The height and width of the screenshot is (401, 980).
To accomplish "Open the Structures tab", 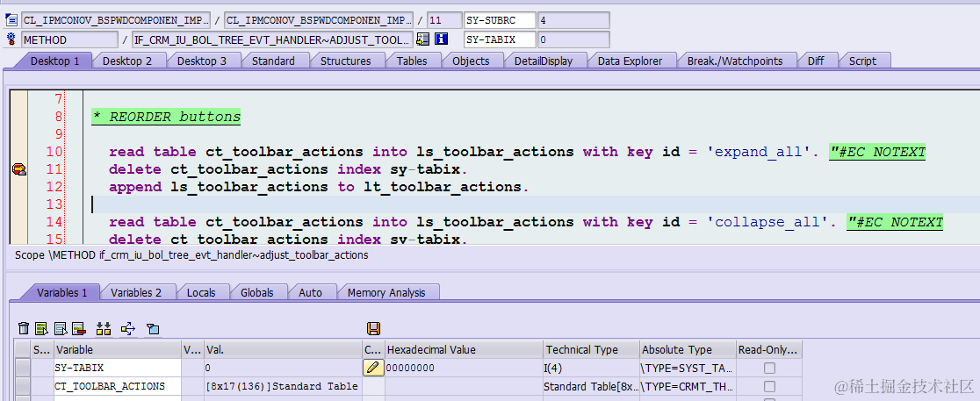I will pyautogui.click(x=346, y=61).
